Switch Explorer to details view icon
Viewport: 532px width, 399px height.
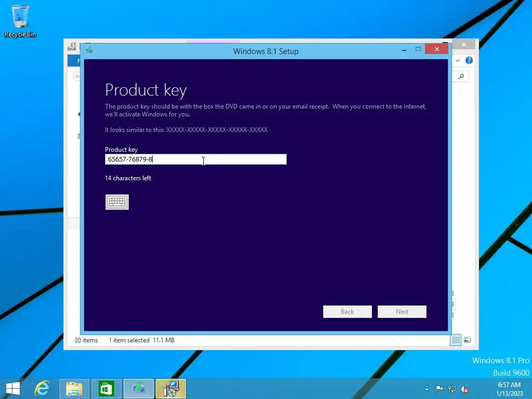point(456,340)
